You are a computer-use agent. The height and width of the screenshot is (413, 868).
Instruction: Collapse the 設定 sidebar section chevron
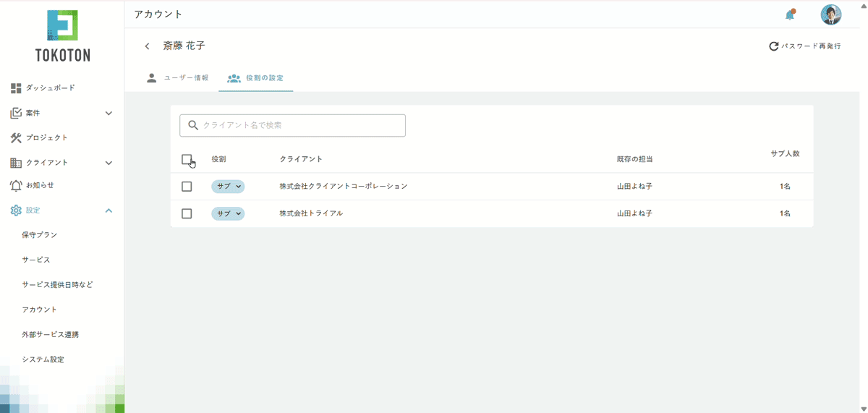click(109, 210)
